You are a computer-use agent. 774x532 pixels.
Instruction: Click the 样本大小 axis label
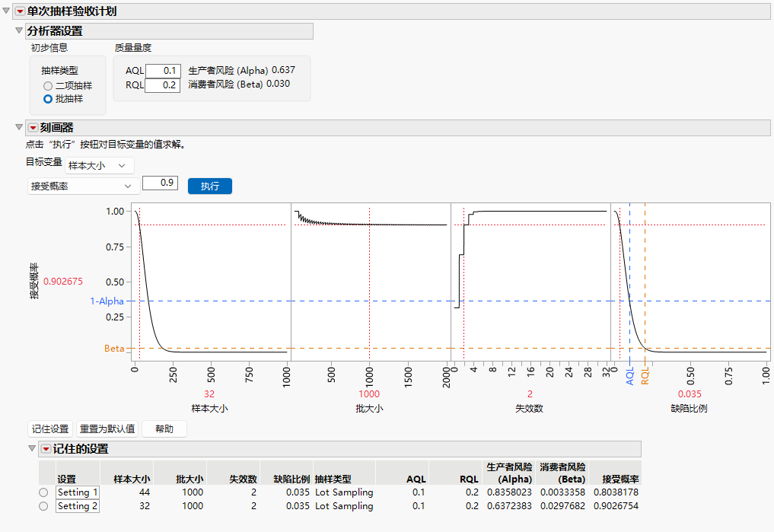210,409
